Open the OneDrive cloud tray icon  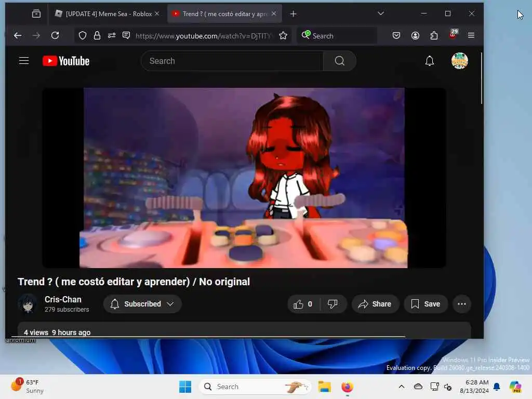pos(418,387)
